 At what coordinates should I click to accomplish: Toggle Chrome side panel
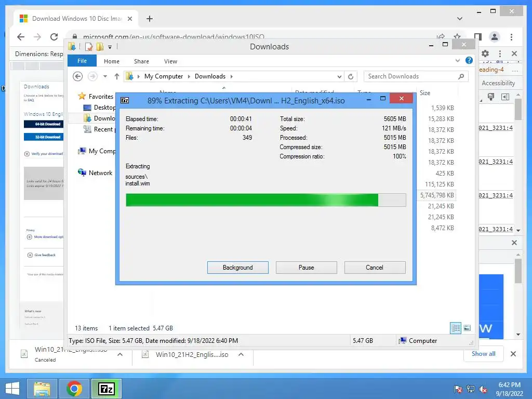pyautogui.click(x=478, y=37)
